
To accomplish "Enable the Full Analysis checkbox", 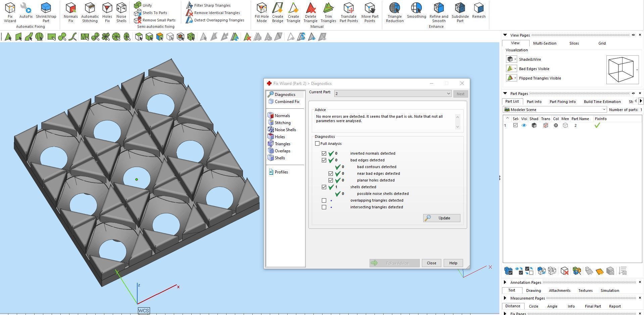I will 317,144.
